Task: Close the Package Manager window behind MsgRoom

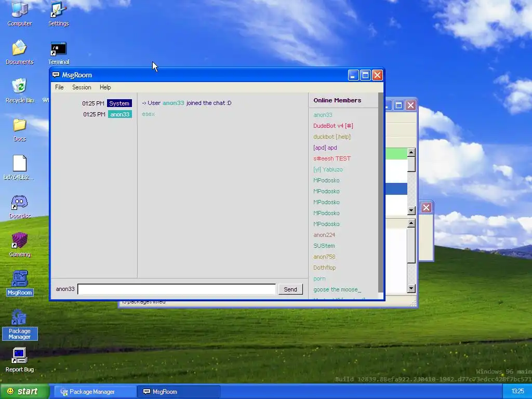Action: [x=410, y=105]
